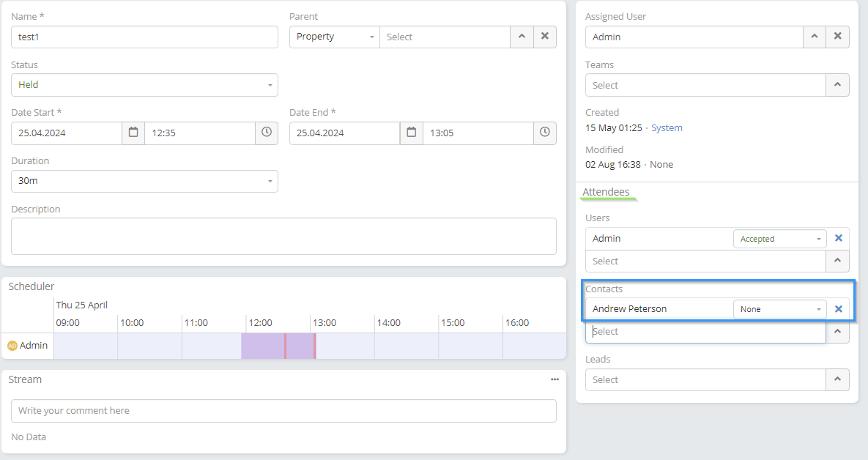Click Andrew Peterson contact name
This screenshot has width=868, height=460.
[x=629, y=309]
